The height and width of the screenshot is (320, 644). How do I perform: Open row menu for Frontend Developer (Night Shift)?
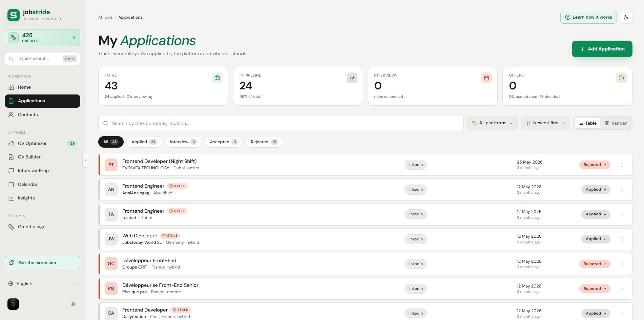point(622,165)
